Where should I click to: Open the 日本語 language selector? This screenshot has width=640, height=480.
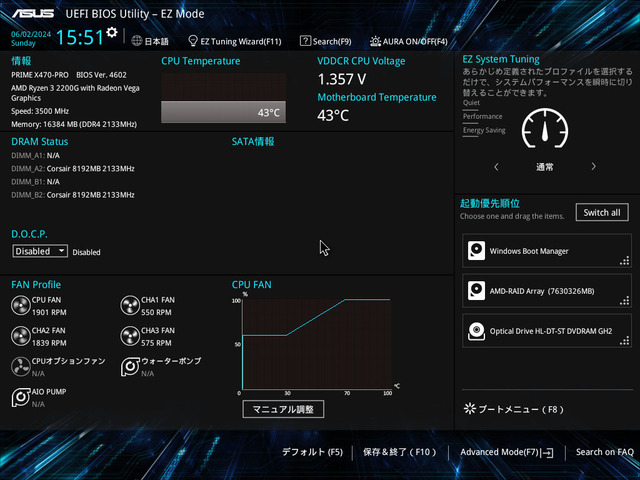[150, 41]
